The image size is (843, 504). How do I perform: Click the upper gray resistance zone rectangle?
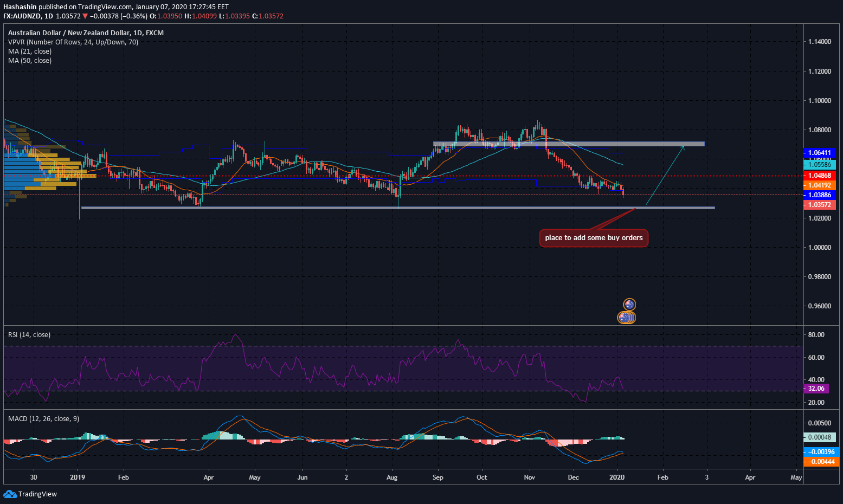(x=569, y=144)
